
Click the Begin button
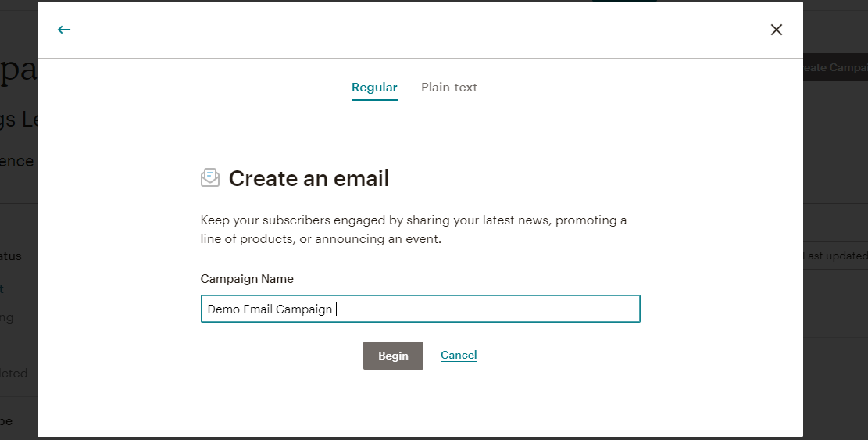click(x=393, y=356)
